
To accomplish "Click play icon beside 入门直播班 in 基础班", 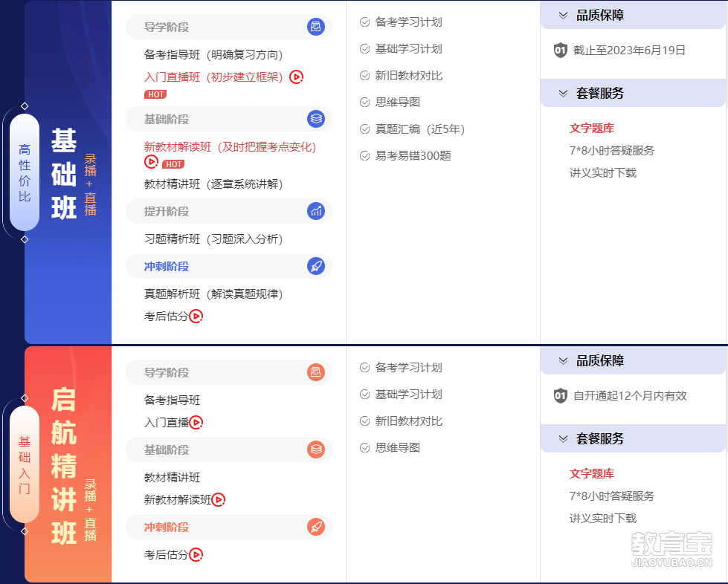I will pos(296,77).
